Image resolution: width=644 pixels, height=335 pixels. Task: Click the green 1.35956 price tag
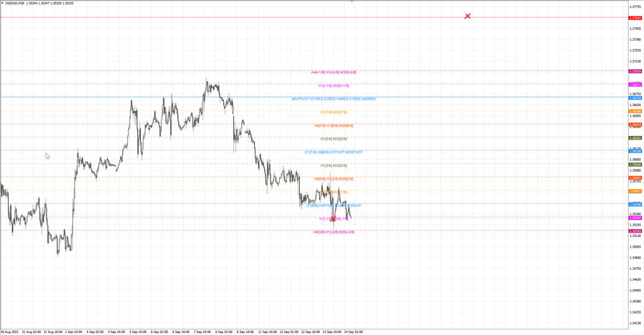point(635,165)
